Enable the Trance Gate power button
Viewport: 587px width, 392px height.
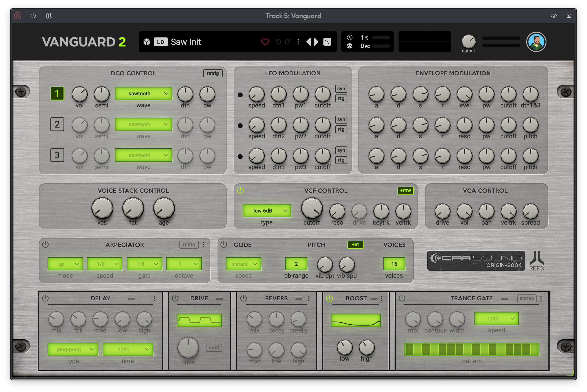[402, 298]
